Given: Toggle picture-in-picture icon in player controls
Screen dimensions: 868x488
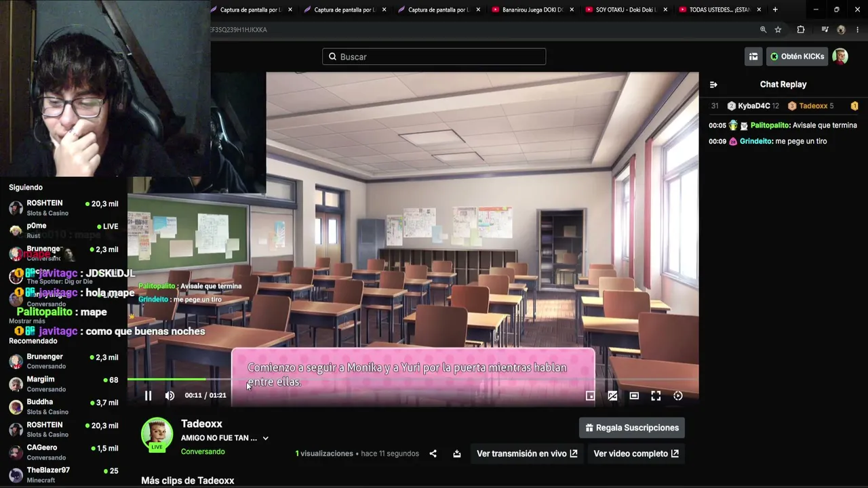Looking at the screenshot, I should pyautogui.click(x=612, y=396).
